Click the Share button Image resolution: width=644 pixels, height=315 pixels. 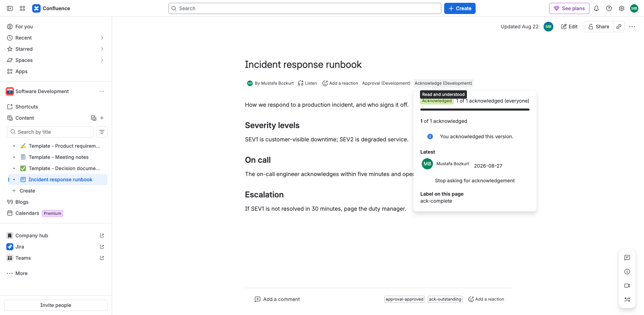coord(599,27)
